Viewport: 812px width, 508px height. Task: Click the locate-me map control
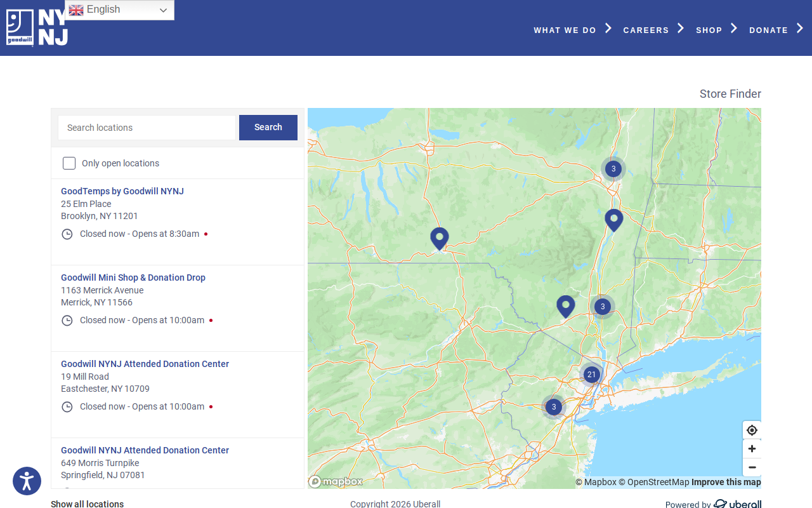coord(752,431)
